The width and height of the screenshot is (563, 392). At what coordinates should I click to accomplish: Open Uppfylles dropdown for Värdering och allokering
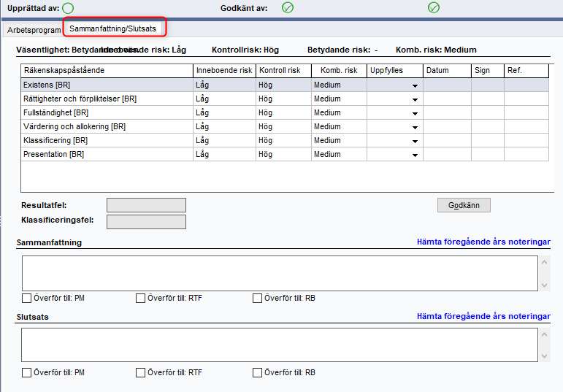[415, 127]
